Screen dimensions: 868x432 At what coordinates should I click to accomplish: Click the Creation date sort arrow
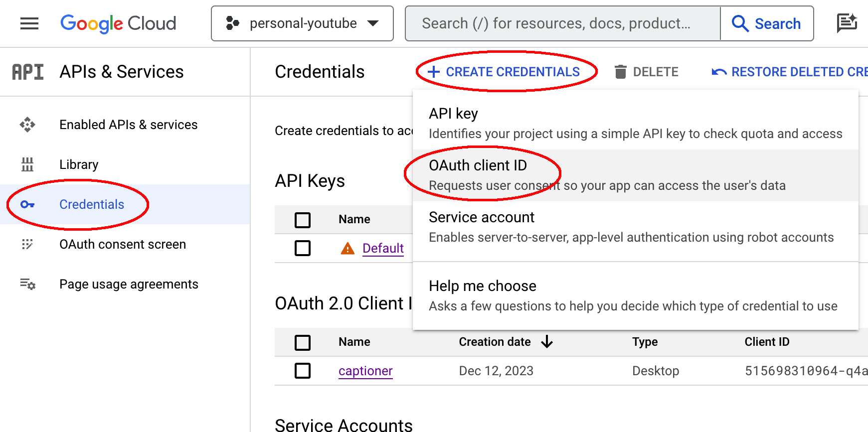tap(547, 342)
